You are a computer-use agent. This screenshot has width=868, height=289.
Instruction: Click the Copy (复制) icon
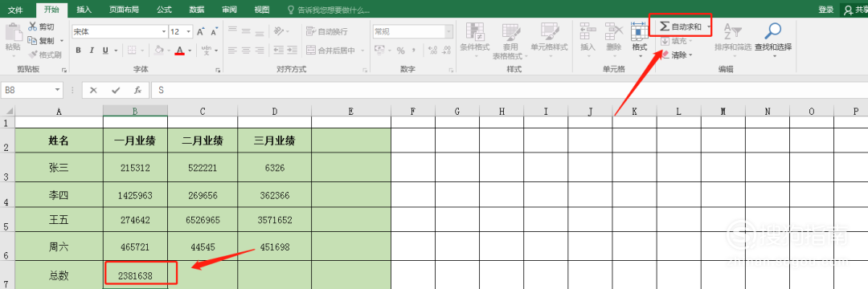32,40
